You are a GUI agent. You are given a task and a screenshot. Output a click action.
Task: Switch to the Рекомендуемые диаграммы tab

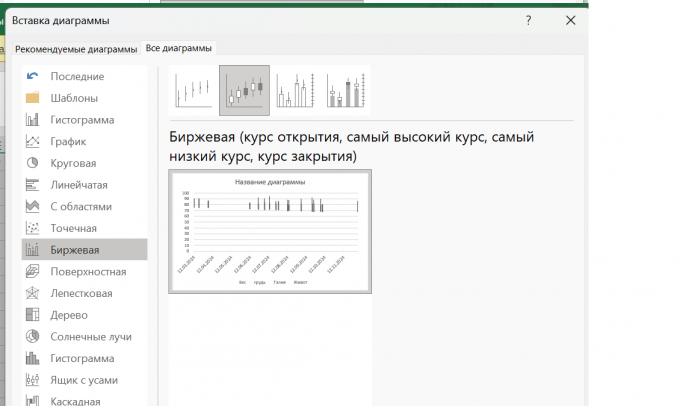(75, 49)
